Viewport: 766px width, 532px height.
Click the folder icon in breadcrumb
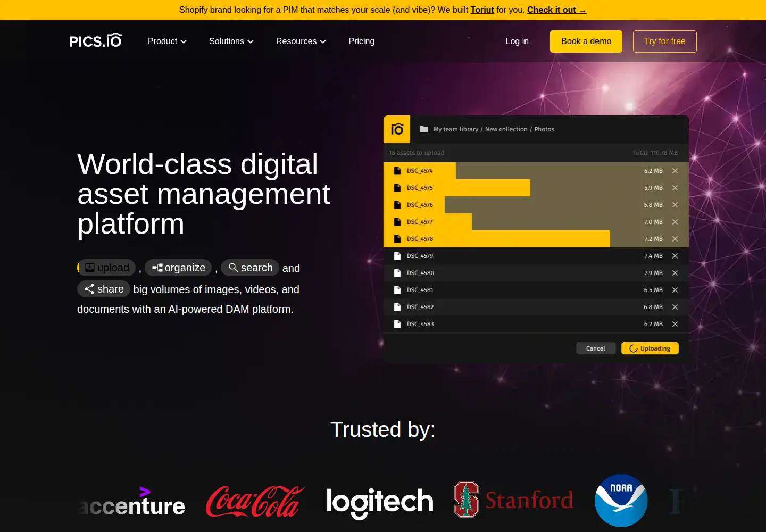(424, 129)
